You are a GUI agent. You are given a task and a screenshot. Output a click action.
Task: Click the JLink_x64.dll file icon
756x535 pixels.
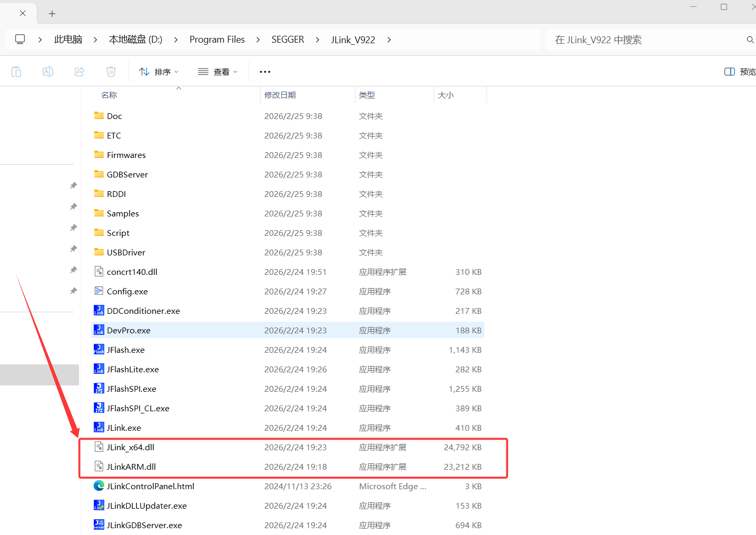[99, 447]
